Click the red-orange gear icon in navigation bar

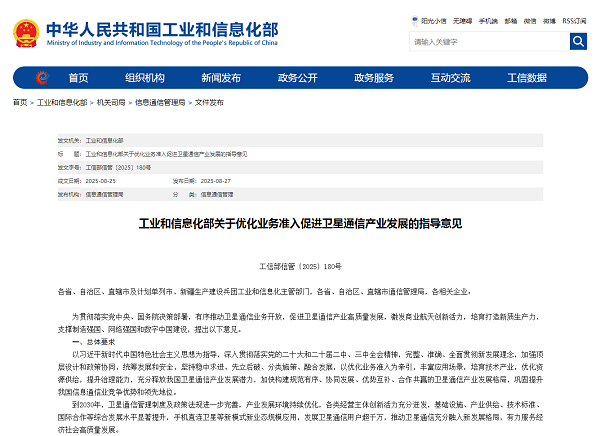42,78
